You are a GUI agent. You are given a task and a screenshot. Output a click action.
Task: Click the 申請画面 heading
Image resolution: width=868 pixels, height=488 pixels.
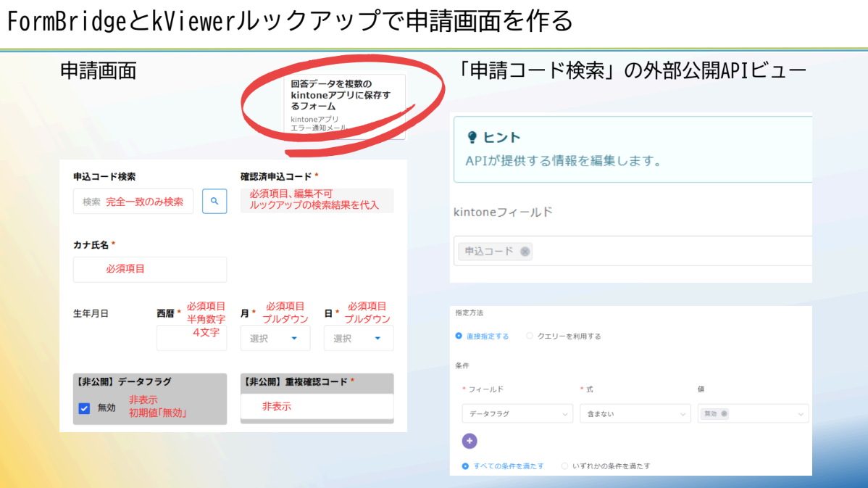[x=99, y=71]
